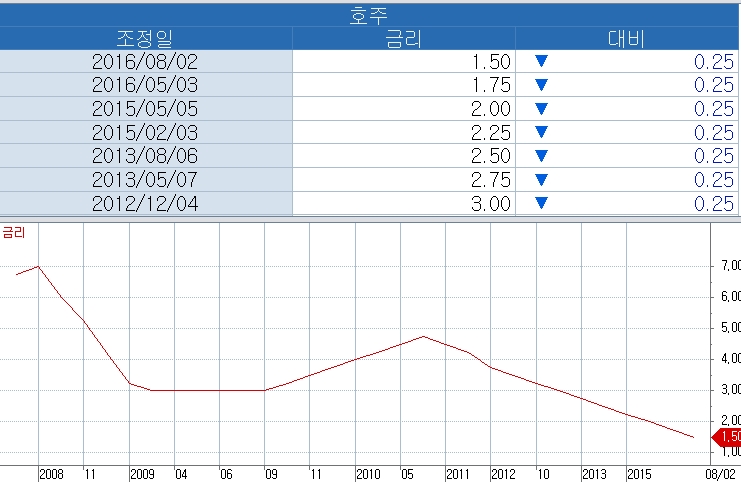Click the 금리 column header
This screenshot has height=482, width=741.
pyautogui.click(x=404, y=38)
